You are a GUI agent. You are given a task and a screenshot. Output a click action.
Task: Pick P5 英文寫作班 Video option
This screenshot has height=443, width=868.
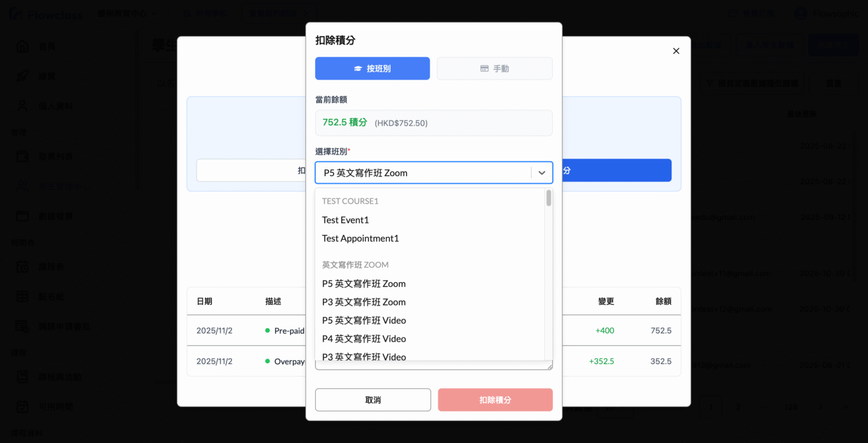pyautogui.click(x=363, y=320)
